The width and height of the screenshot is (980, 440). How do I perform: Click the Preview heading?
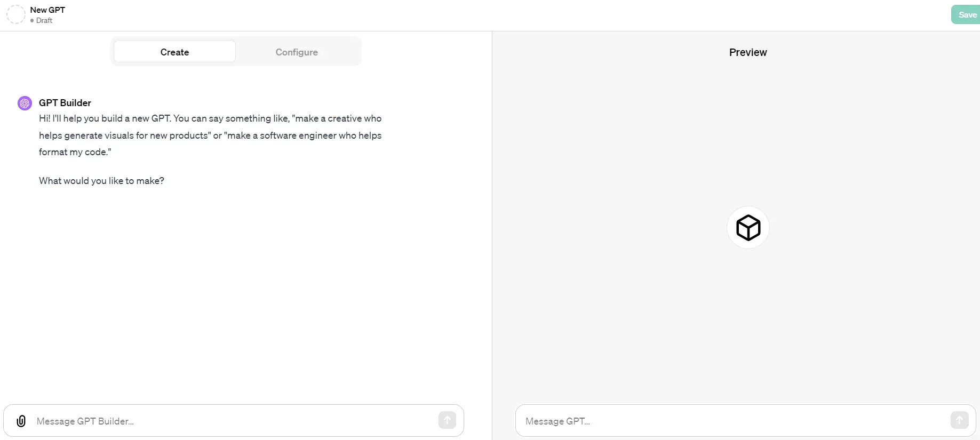coord(748,52)
